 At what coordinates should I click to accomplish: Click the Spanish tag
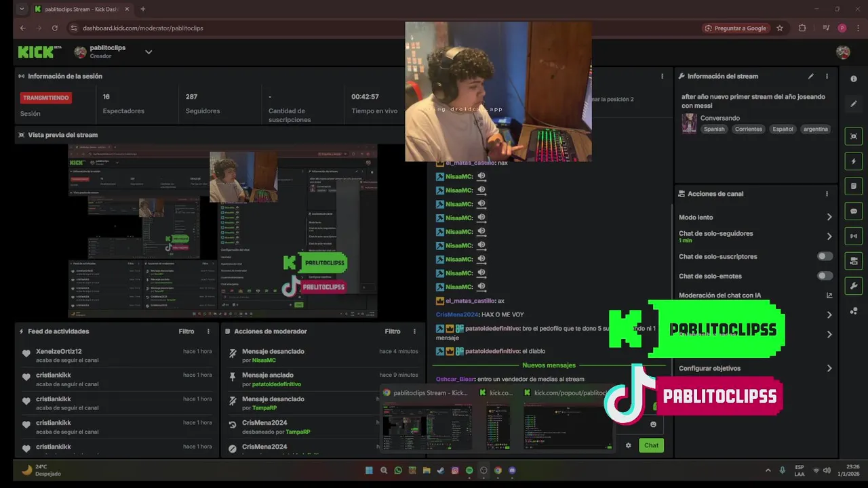(x=713, y=129)
